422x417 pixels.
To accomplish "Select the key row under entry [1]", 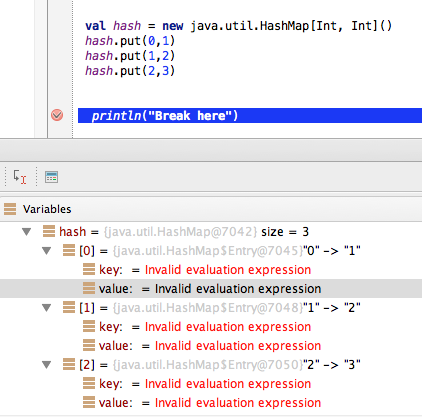I will click(x=211, y=327).
